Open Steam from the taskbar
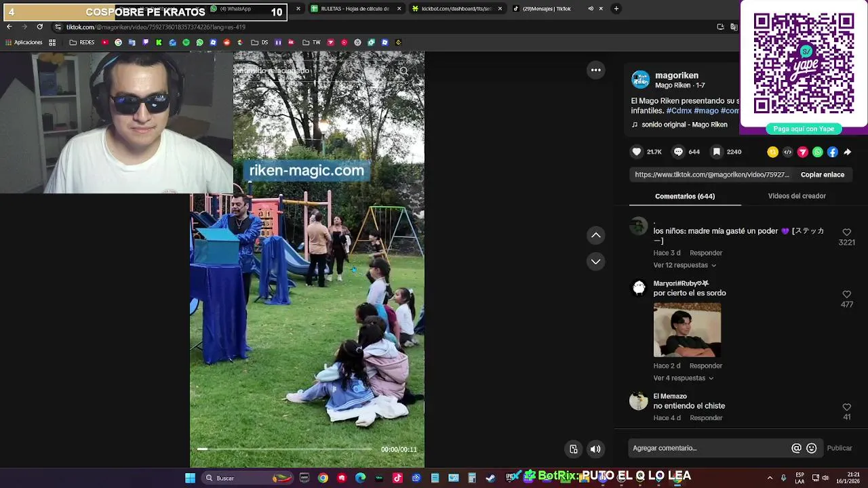 490,478
